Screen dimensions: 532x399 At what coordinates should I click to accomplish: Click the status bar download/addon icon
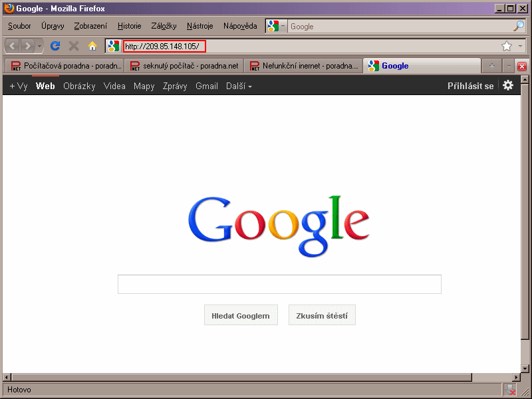pyautogui.click(x=510, y=390)
